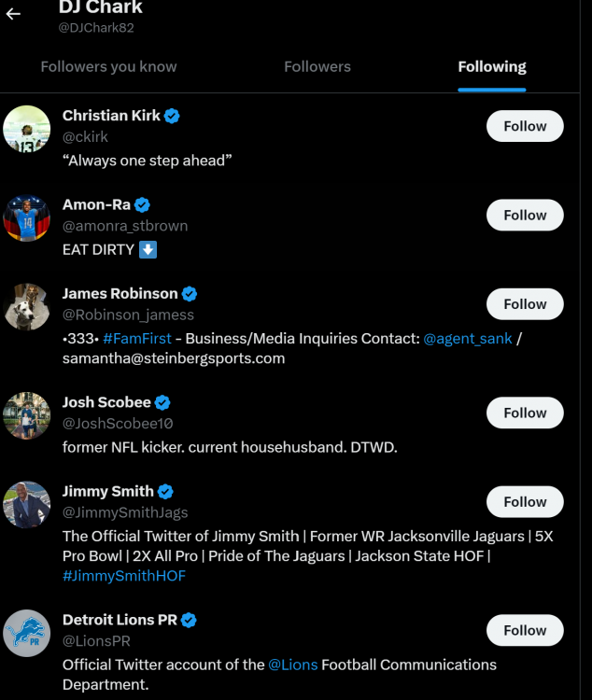Open Amon-Ra's avatar image
The height and width of the screenshot is (700, 592).
point(27,217)
